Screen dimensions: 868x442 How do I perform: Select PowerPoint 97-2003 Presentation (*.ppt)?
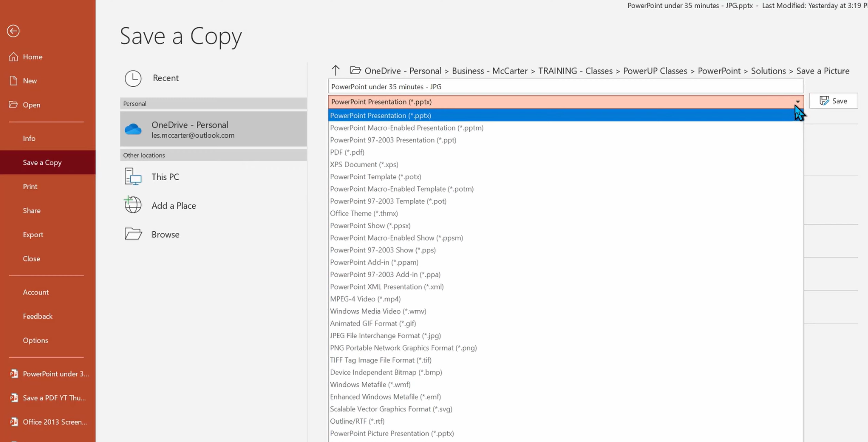tap(566, 140)
